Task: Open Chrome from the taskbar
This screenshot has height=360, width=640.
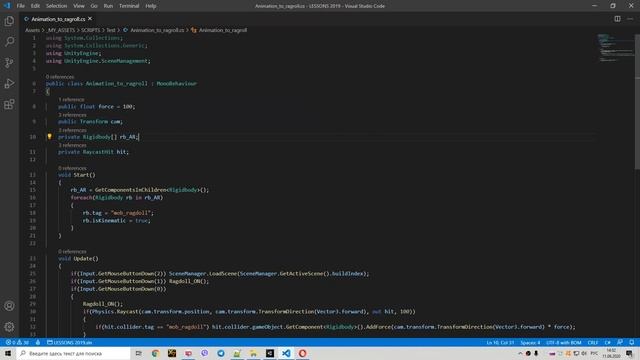Action: coord(155,353)
